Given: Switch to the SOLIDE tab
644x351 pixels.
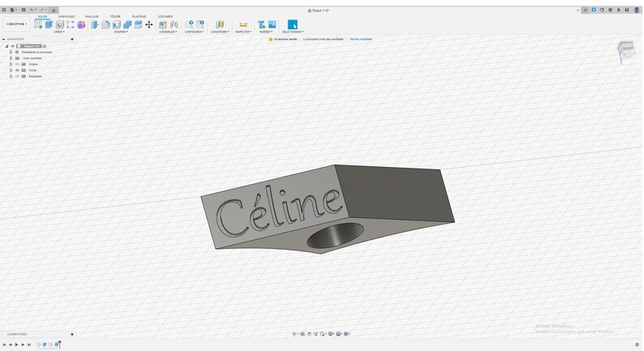Looking at the screenshot, I should click(42, 16).
